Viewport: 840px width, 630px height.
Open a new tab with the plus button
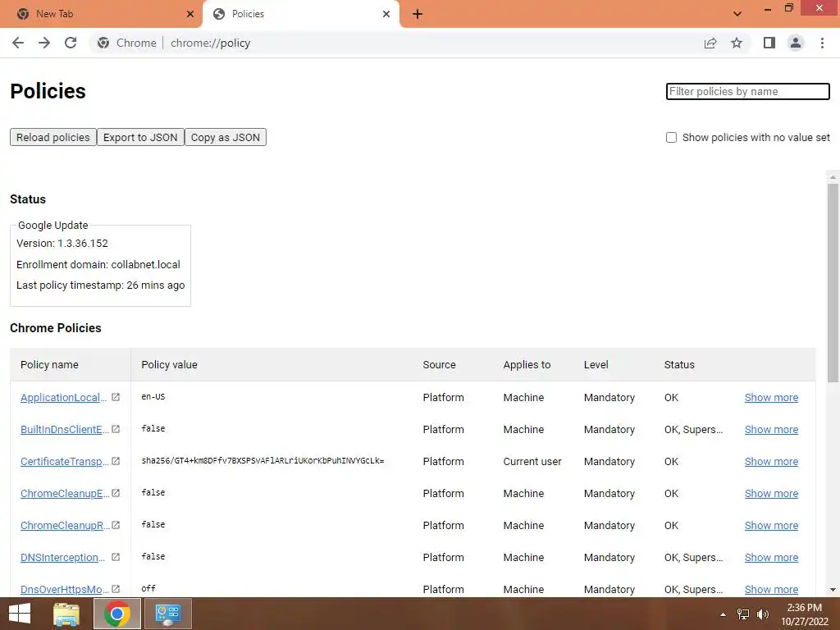(418, 14)
